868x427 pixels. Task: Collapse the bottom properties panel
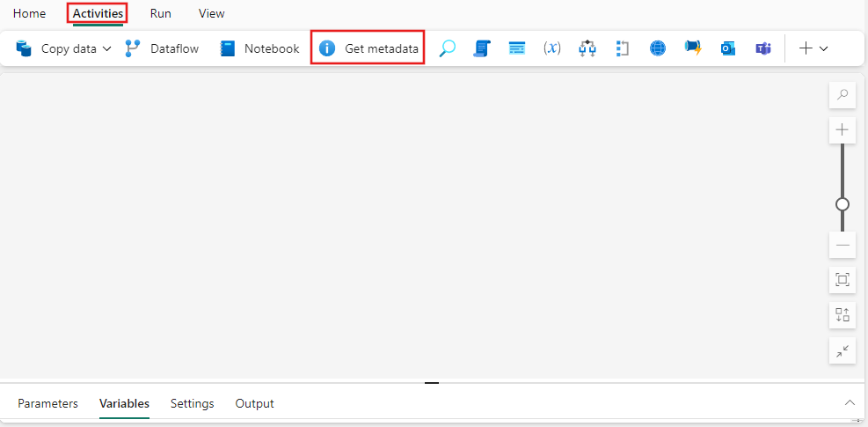[850, 402]
